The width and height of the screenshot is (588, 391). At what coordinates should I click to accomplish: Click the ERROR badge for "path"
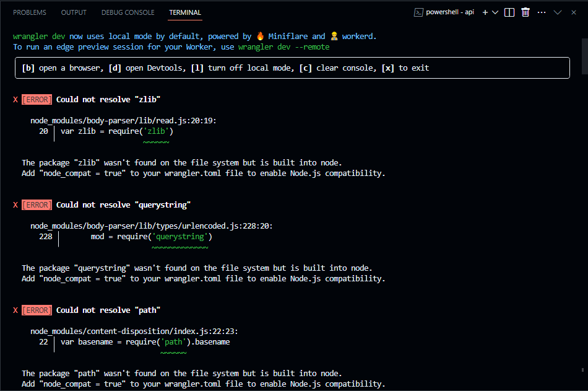coord(37,310)
